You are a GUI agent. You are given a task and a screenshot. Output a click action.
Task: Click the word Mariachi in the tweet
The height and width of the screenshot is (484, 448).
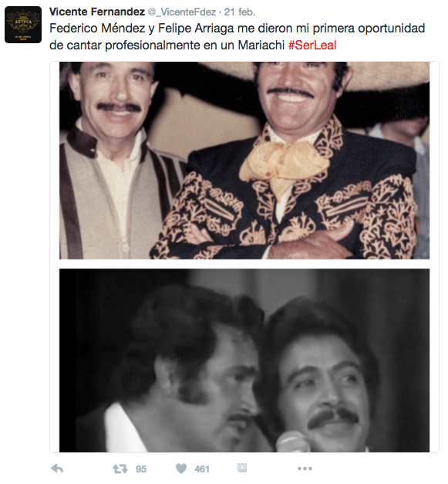[261, 45]
